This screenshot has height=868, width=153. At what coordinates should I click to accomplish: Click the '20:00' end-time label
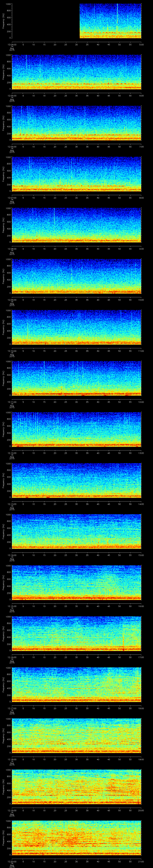click(x=141, y=810)
